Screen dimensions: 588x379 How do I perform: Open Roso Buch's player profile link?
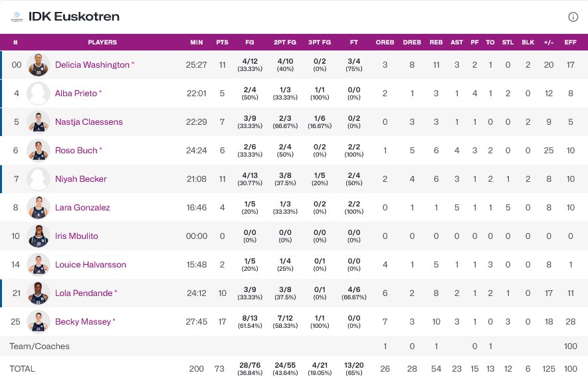click(76, 151)
